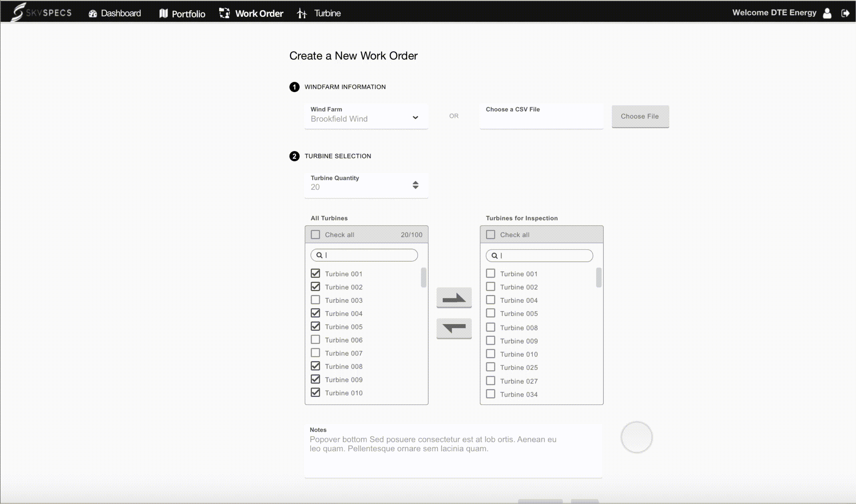Move selected turbines right with arrow
This screenshot has width=856, height=504.
click(x=454, y=298)
